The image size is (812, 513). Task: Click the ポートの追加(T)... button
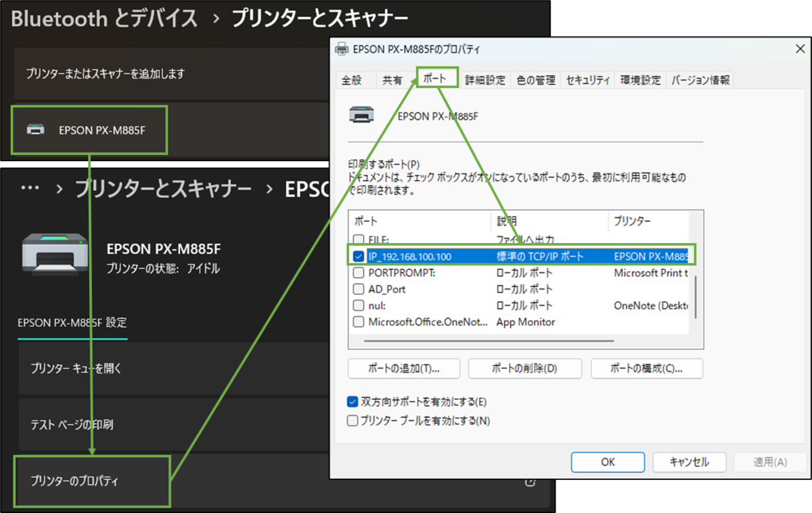404,369
